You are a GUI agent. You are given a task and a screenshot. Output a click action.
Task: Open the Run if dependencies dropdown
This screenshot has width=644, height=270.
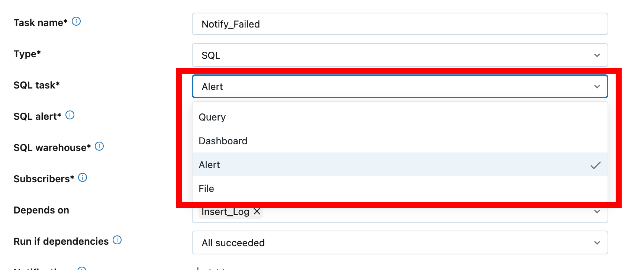(400, 242)
